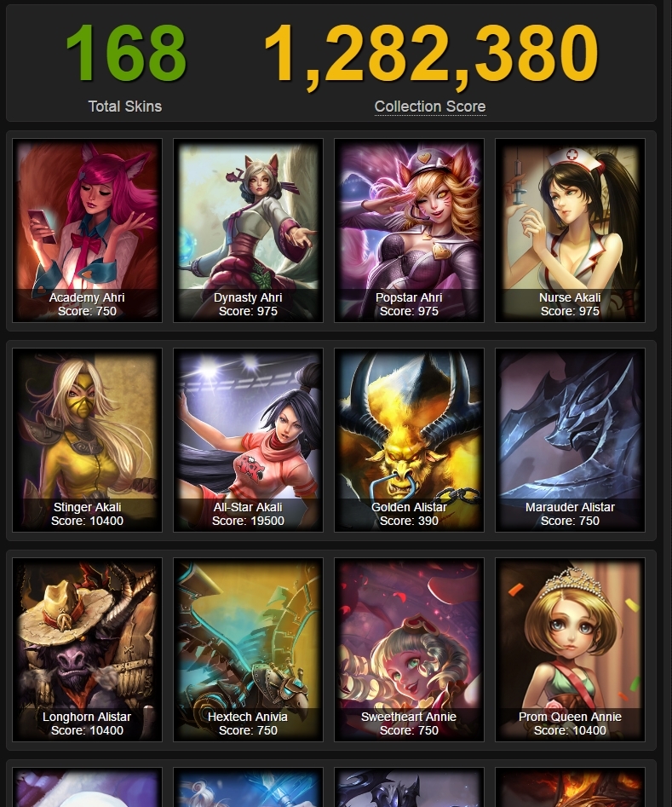Viewport: 672px width, 807px height.
Task: Open the Hextech Anivia skin thumbnail
Action: pyautogui.click(x=248, y=650)
